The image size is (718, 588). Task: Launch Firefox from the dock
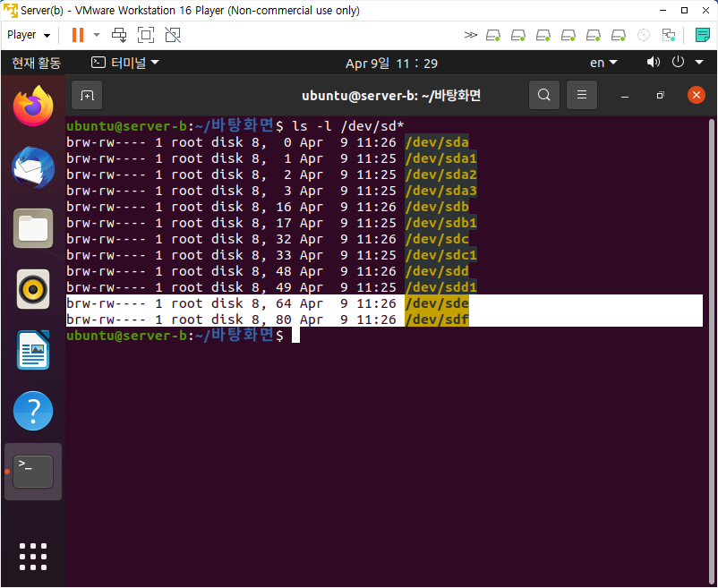(33, 107)
